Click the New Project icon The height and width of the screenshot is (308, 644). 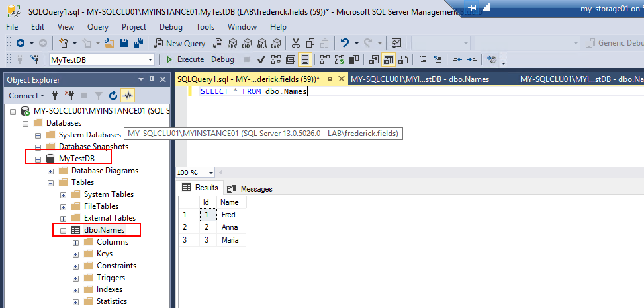64,43
